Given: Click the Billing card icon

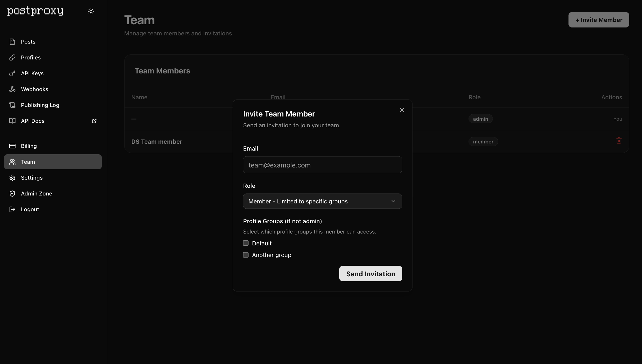Looking at the screenshot, I should [12, 146].
